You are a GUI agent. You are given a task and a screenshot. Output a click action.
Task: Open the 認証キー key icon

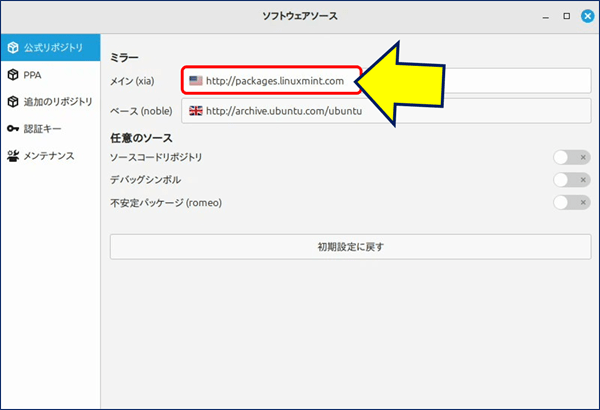tap(13, 129)
